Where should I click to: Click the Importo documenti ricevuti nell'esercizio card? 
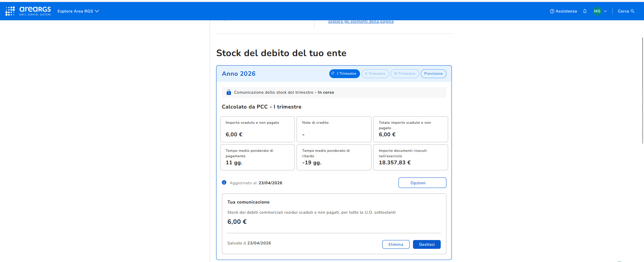410,157
